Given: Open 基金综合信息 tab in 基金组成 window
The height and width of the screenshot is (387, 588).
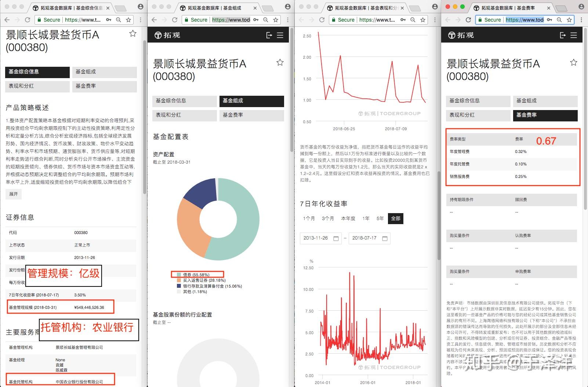Looking at the screenshot, I should [185, 101].
